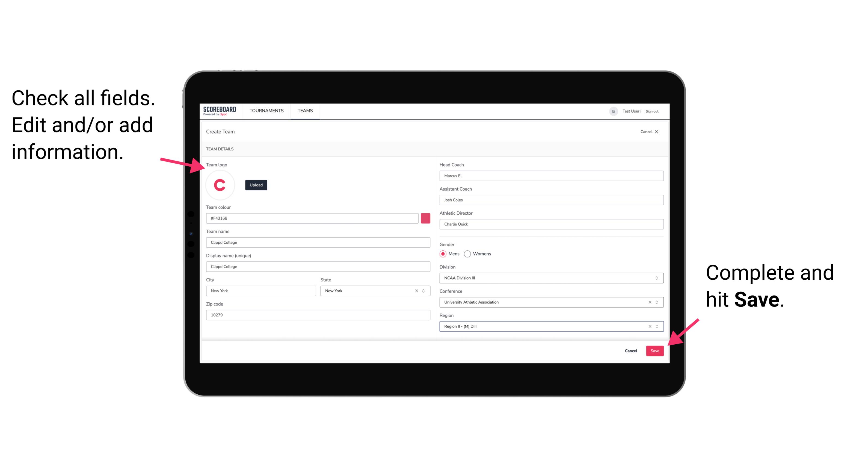868x467 pixels.
Task: Click the C team logo placeholder icon
Action: point(220,185)
